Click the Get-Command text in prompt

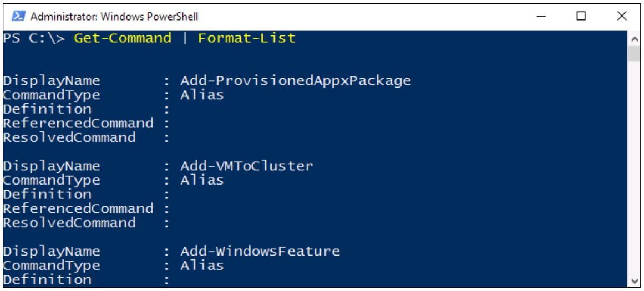pos(123,38)
